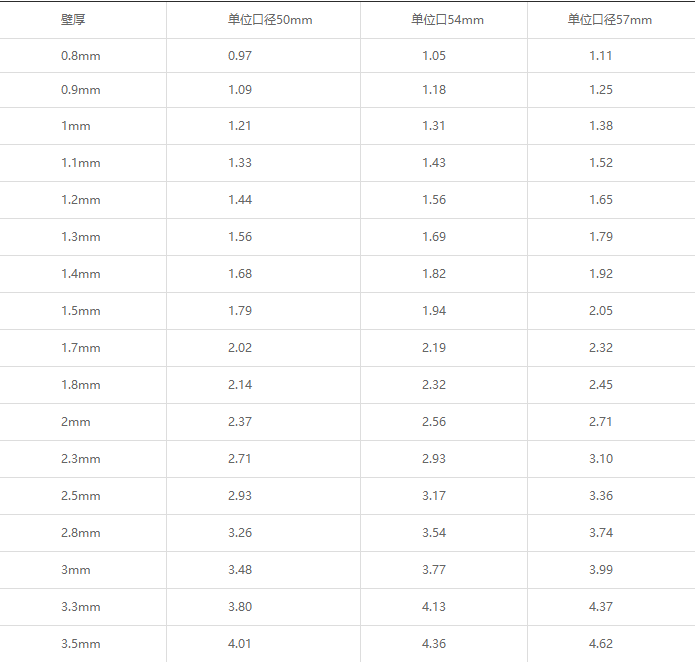Click the 2.45 cell in 1.8mm row
Image resolution: width=695 pixels, height=662 pixels.
coord(601,385)
